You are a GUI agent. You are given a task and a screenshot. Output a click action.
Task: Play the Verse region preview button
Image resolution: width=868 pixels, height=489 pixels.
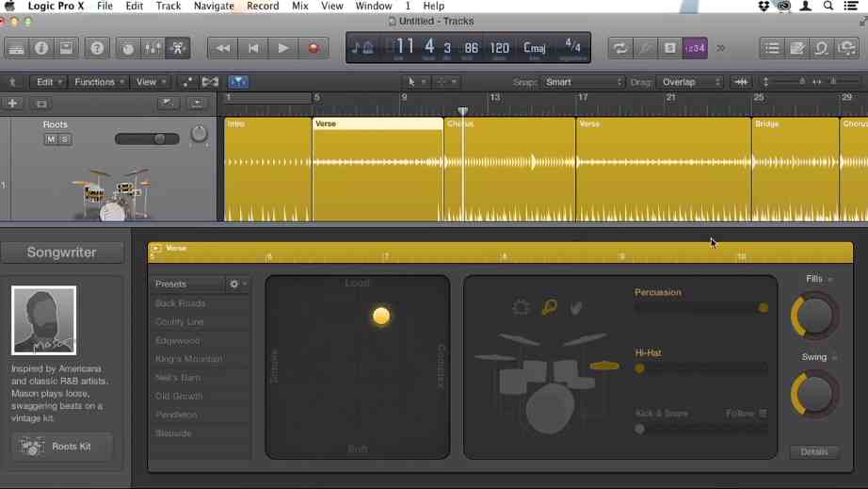[156, 248]
